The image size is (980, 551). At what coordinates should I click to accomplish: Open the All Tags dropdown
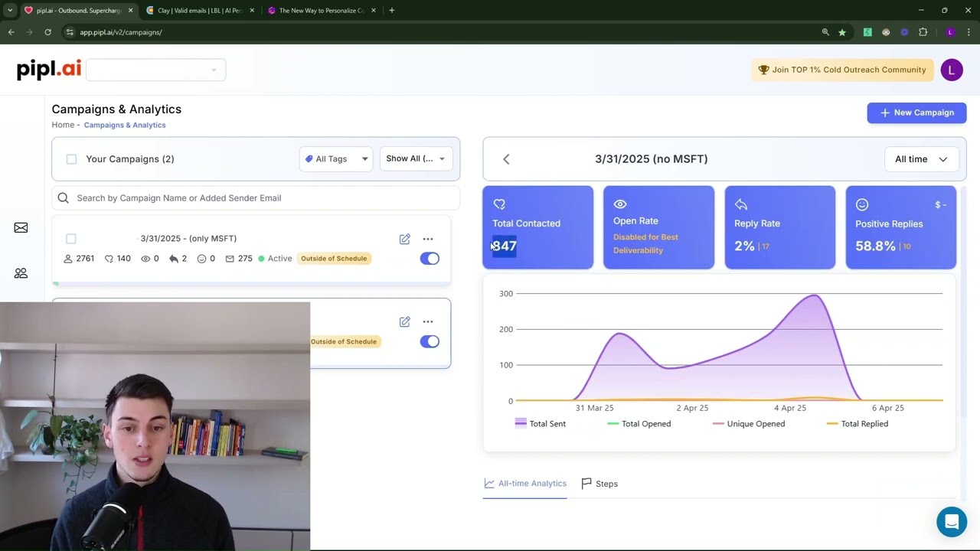(336, 159)
